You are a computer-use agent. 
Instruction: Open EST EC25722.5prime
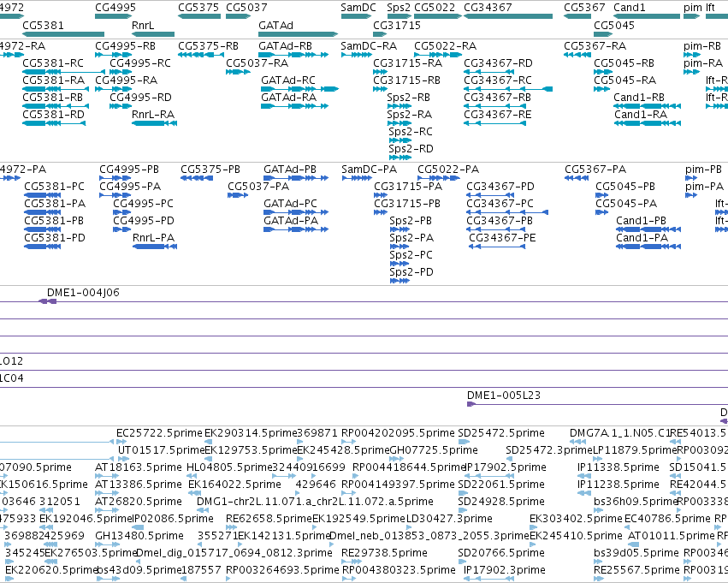159,433
